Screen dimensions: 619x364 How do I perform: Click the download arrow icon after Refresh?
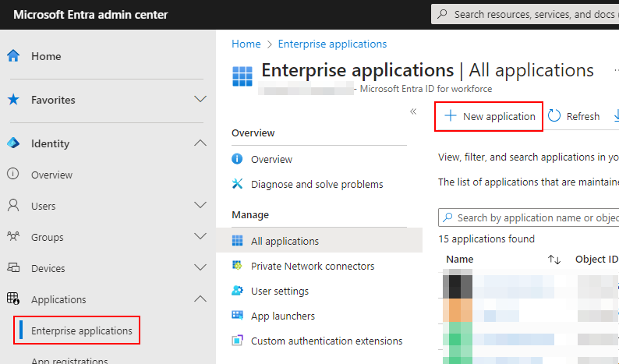click(x=616, y=115)
